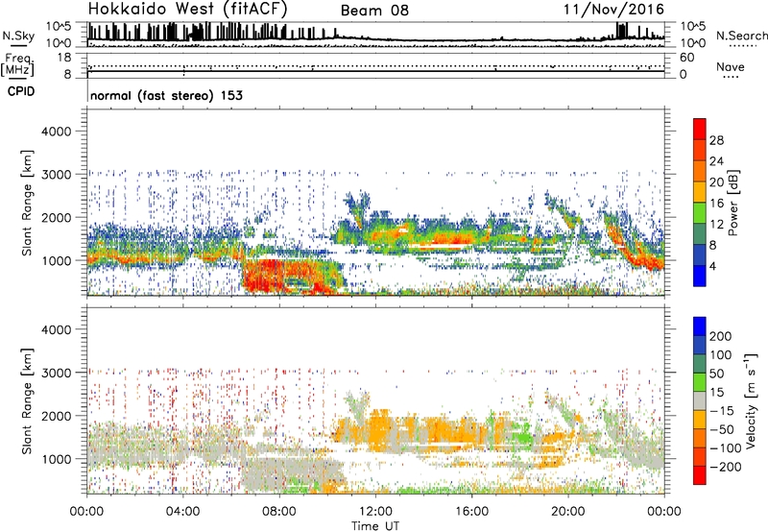The width and height of the screenshot is (768, 532).
Task: Click the "normal (fast stereo) 153" mode text
Action: click(x=166, y=95)
